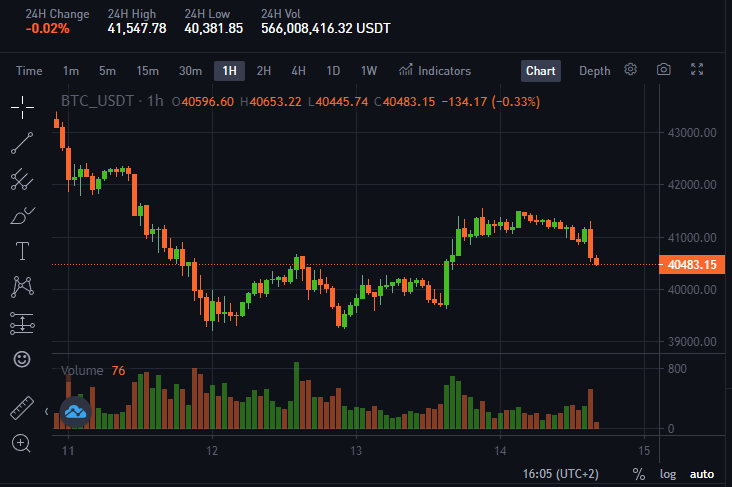Toggle log scale mode
This screenshot has width=732, height=487.
[668, 474]
